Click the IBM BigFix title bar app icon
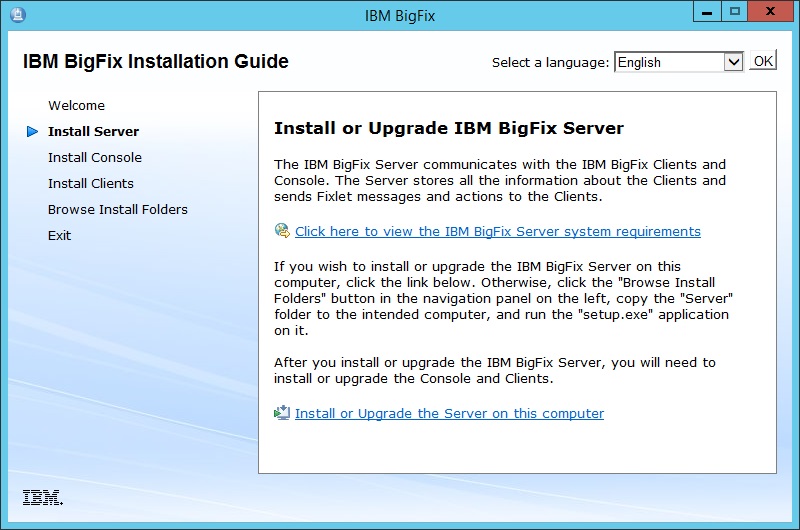Image resolution: width=800 pixels, height=530 pixels. pyautogui.click(x=15, y=15)
